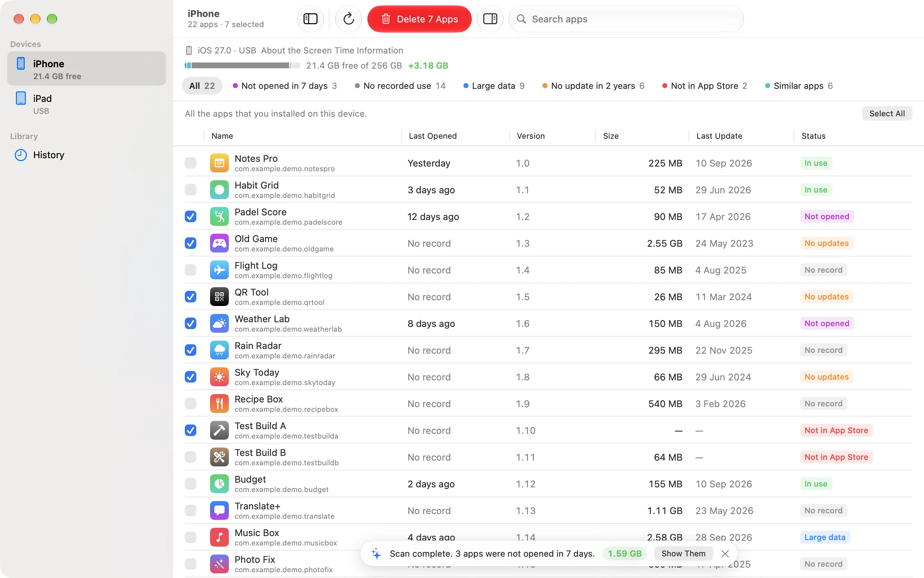Select the All 22 filter tab
Screen dimensions: 924x578
point(202,86)
